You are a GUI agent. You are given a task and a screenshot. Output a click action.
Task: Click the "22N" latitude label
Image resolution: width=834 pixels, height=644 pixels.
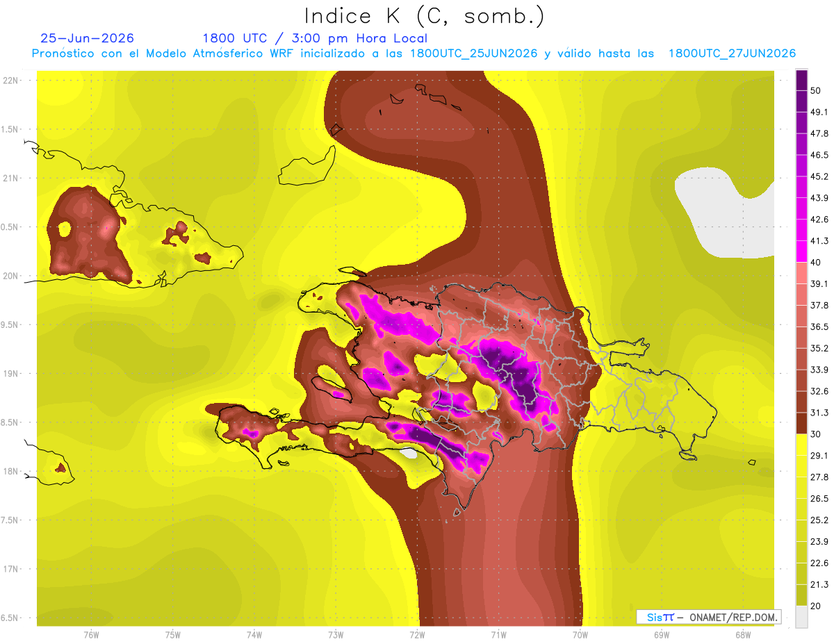point(11,80)
